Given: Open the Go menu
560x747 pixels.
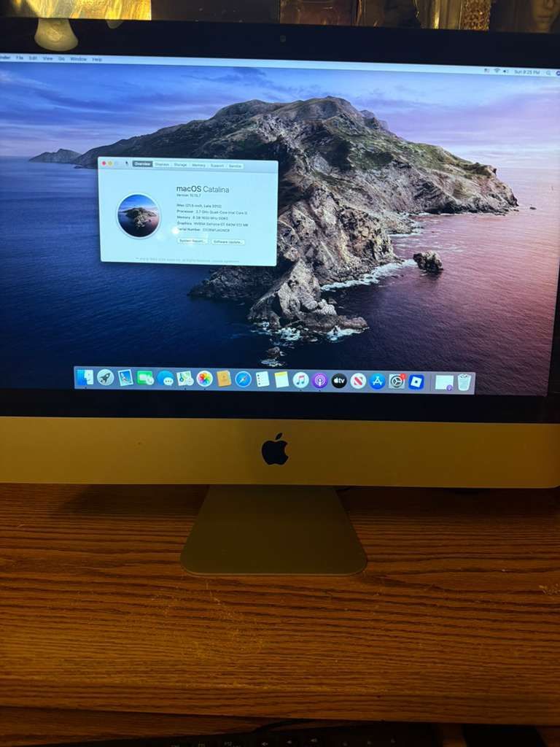Looking at the screenshot, I should click(61, 58).
